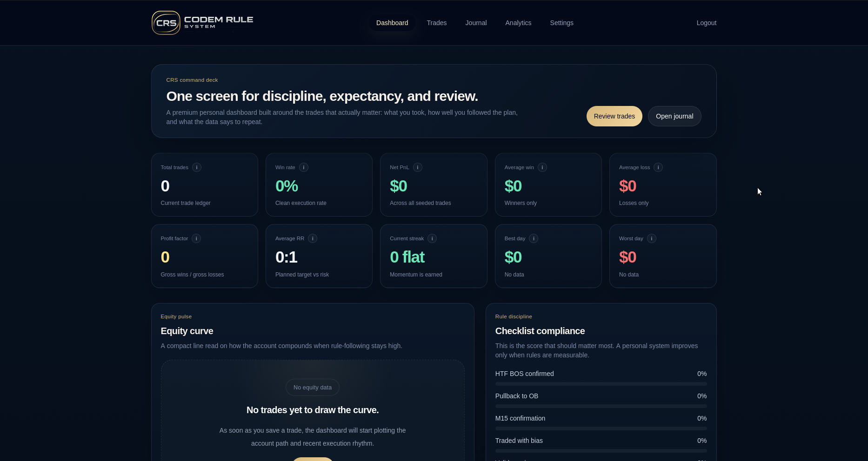This screenshot has width=868, height=461.
Task: Select the Dashboard tab
Action: tap(392, 23)
